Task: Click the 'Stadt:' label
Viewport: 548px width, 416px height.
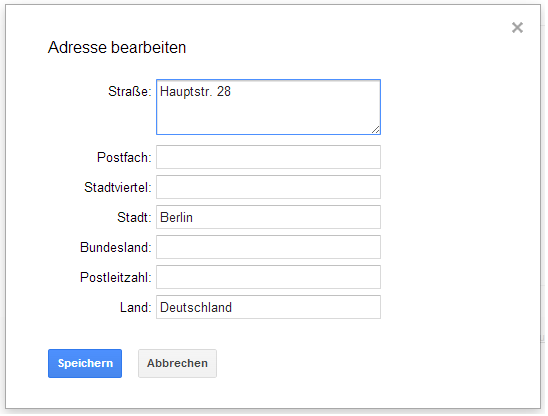Action: click(134, 217)
